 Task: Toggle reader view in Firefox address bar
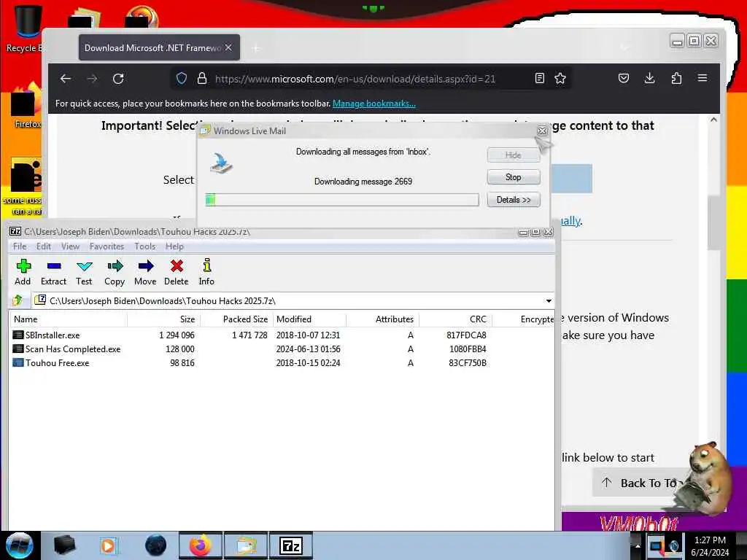539,79
